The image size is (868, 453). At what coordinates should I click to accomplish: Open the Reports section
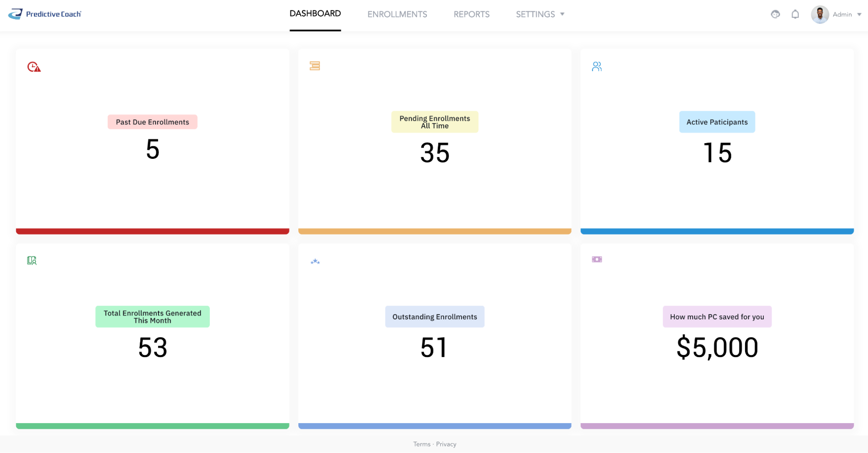coord(471,14)
